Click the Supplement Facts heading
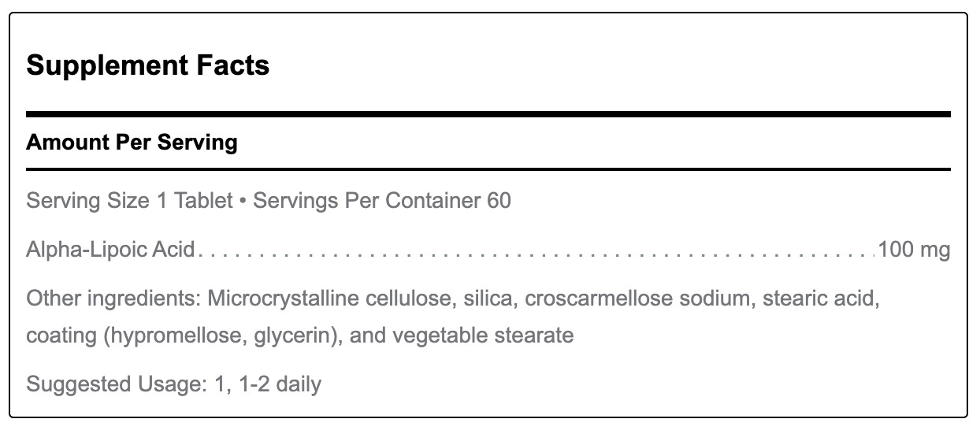980x430 pixels. click(148, 65)
